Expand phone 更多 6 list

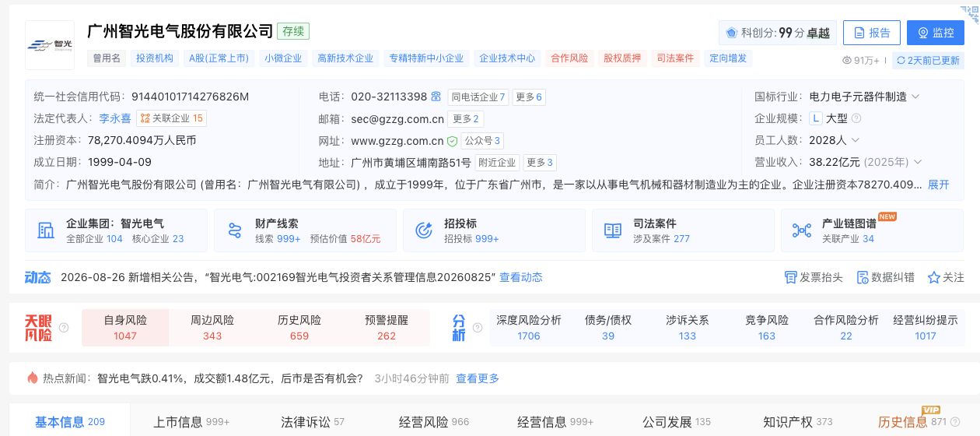529,97
